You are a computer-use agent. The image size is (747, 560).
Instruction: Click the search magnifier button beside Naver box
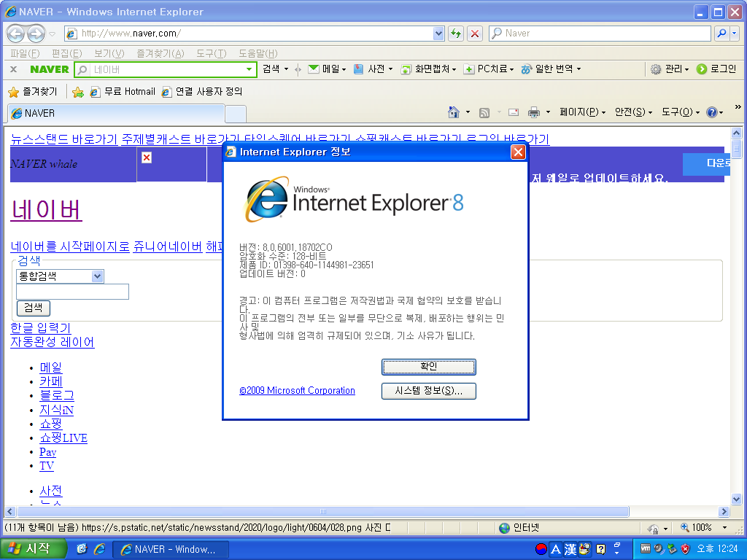(721, 34)
